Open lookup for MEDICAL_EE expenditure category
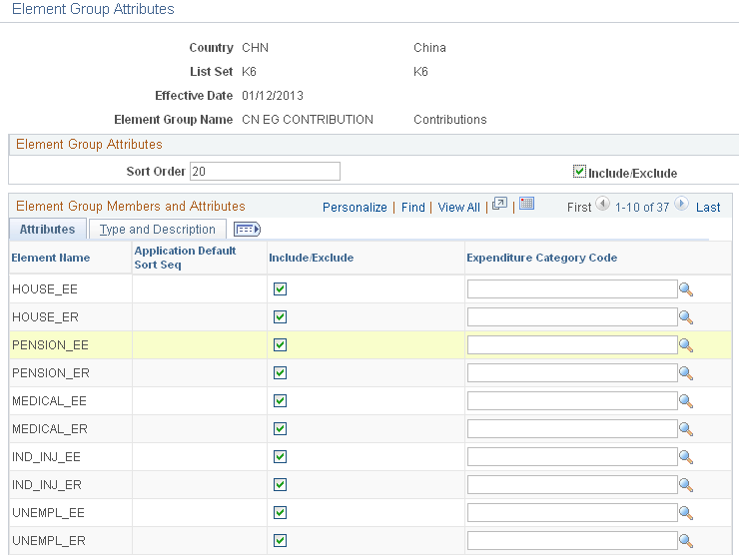The height and width of the screenshot is (560, 739). tap(686, 401)
